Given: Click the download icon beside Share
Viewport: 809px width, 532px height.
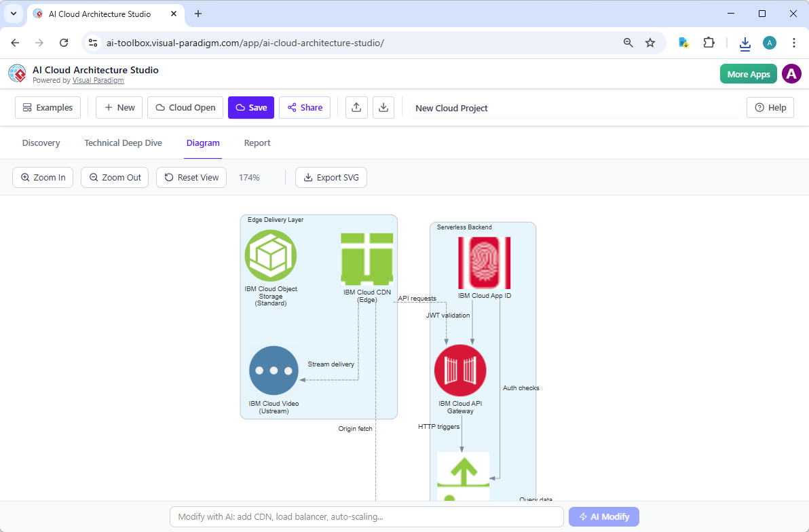Looking at the screenshot, I should (x=383, y=107).
